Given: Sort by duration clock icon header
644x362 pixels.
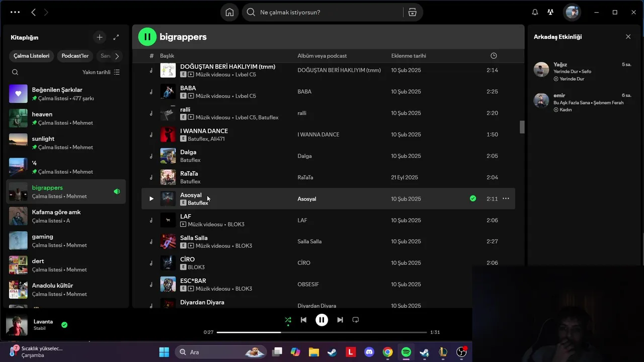Looking at the screenshot, I should click(x=494, y=56).
